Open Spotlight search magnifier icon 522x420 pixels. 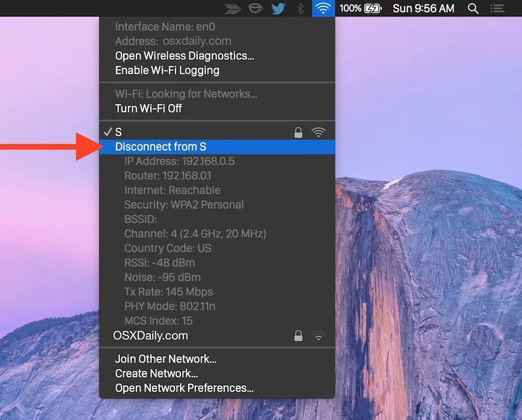click(473, 8)
